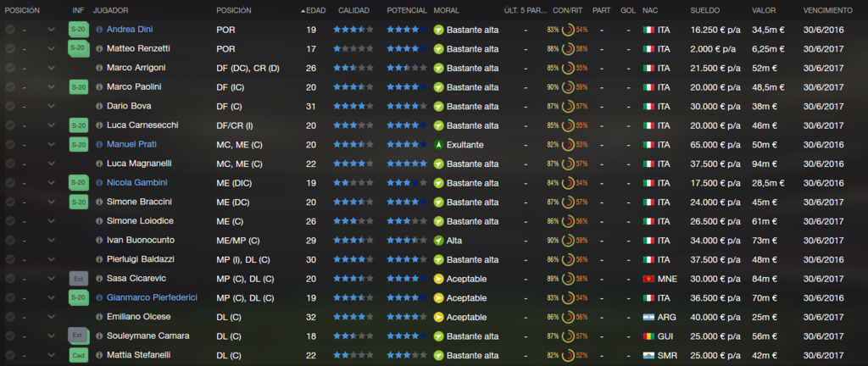
Task: Click the morale icon for Andrea Dini
Action: (438, 30)
